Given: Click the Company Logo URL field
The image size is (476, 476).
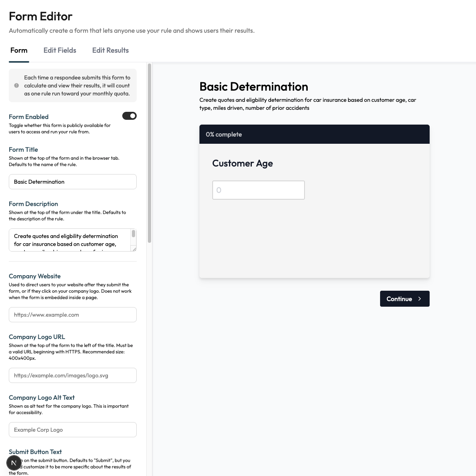Looking at the screenshot, I should click(x=72, y=375).
